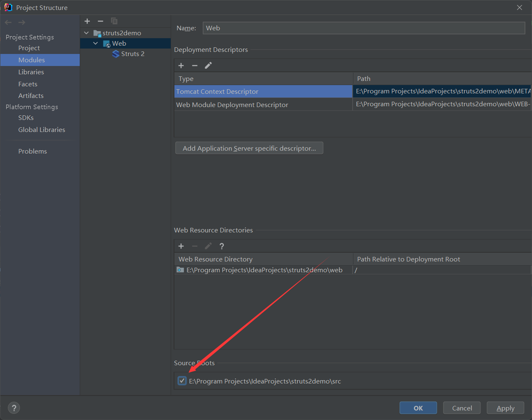Click the source root path struts2demo\src text
Screen dimensions: 532x420
(x=265, y=381)
